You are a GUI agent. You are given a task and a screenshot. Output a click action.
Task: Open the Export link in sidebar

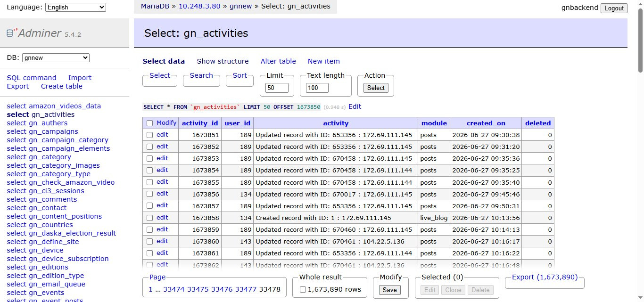(18, 86)
